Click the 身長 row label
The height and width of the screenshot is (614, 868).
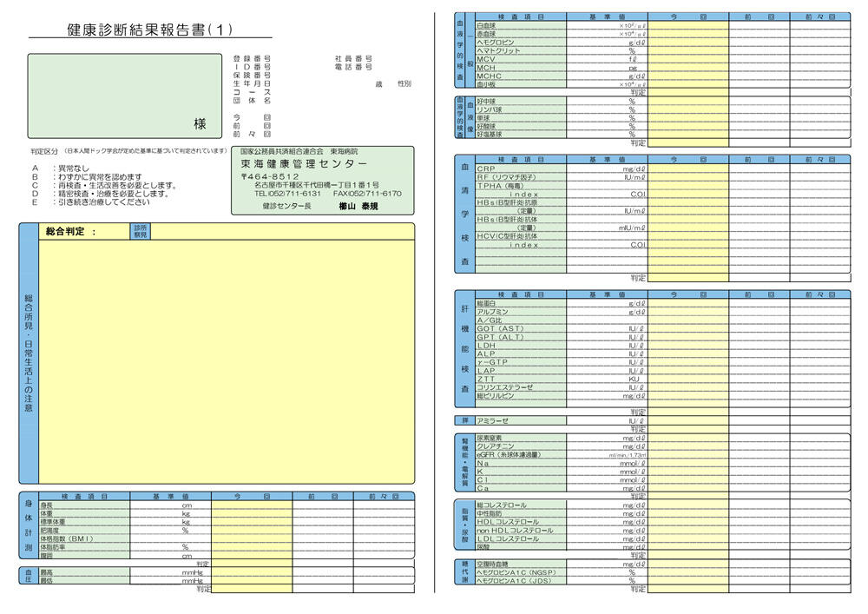[x=47, y=505]
